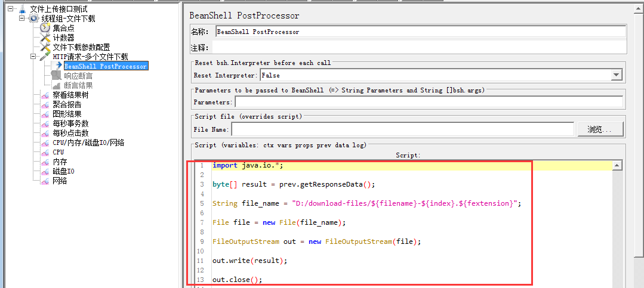Click the 计数器 config tools icon
Screen dimensions: 644x288
click(45, 38)
